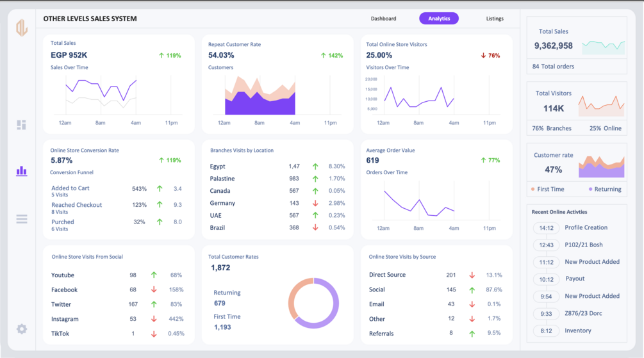This screenshot has width=644, height=358.
Task: Click the down arrow in TikTok row
Action: point(154,334)
